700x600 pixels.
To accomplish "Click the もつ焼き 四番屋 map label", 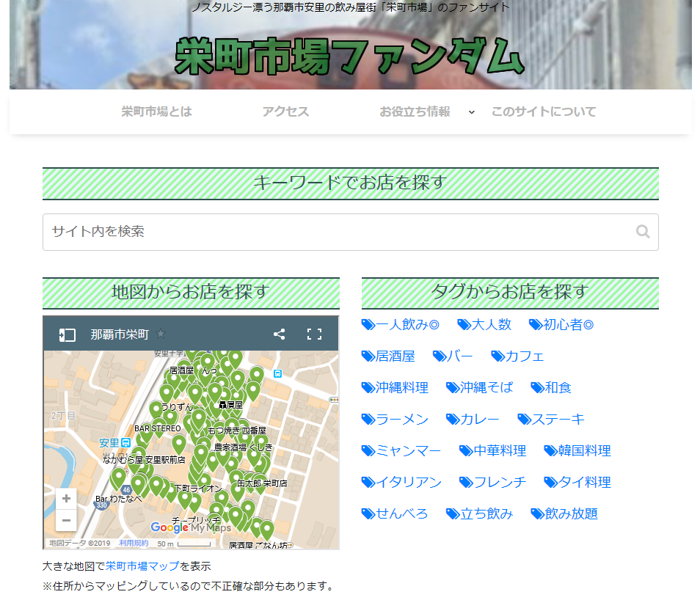I will pos(237,431).
